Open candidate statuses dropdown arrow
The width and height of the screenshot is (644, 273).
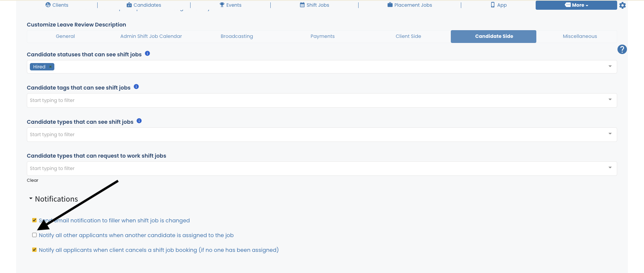pyautogui.click(x=610, y=66)
